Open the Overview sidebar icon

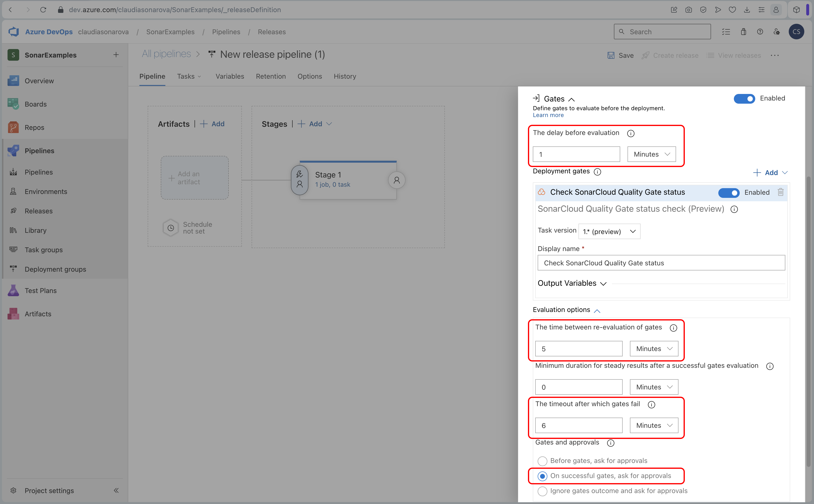coord(13,81)
